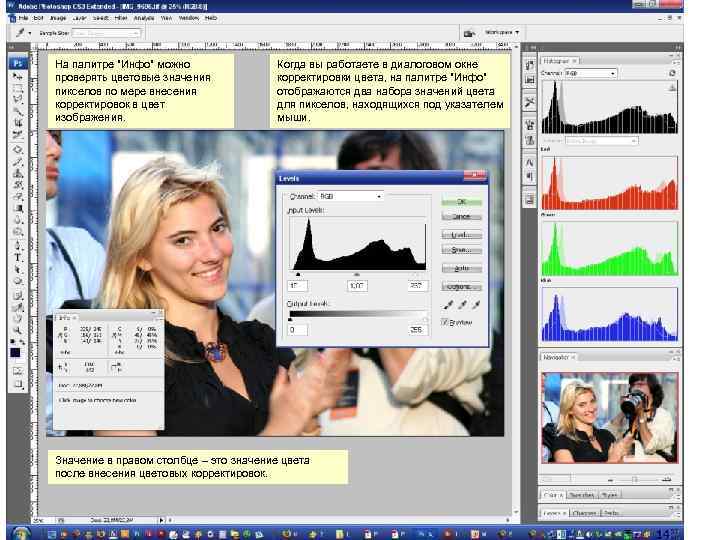Switch to the Navigator panel tab
Screen dimensions: 720x540
(x=556, y=357)
